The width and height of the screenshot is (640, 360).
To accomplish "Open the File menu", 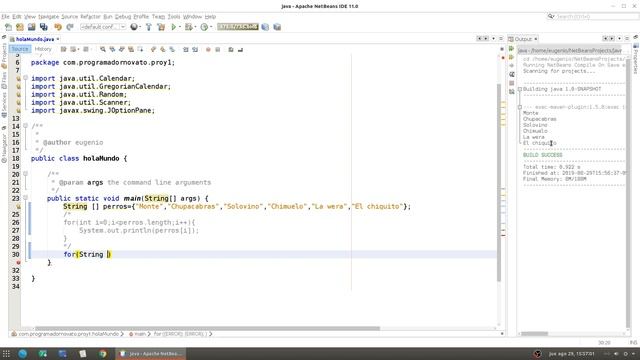I will (x=5, y=17).
